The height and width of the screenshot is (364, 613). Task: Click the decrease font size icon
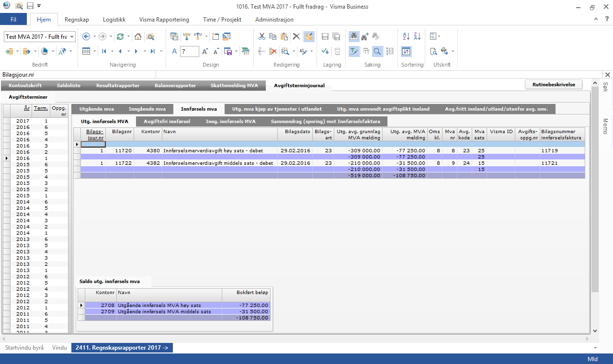(216, 51)
